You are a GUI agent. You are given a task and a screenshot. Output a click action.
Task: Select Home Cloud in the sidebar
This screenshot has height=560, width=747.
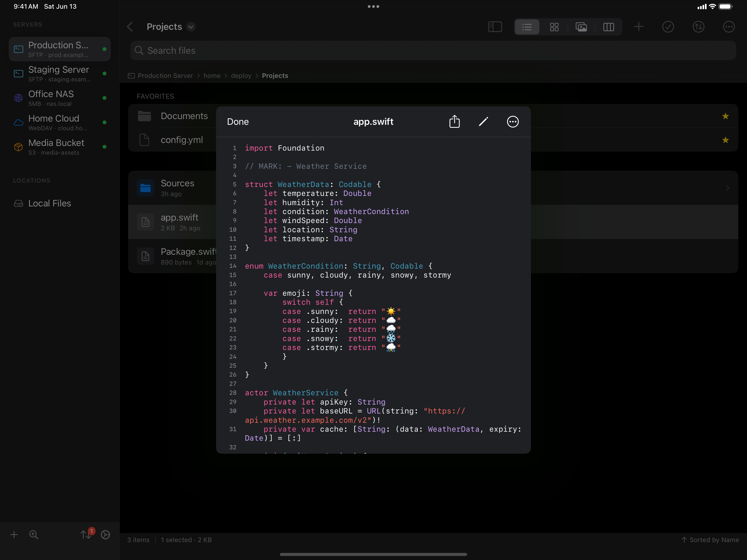(60, 123)
